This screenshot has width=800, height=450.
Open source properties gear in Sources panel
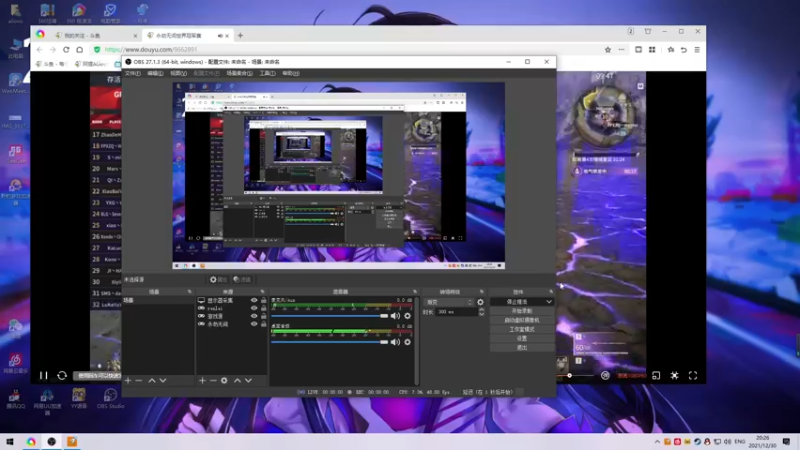pos(224,381)
